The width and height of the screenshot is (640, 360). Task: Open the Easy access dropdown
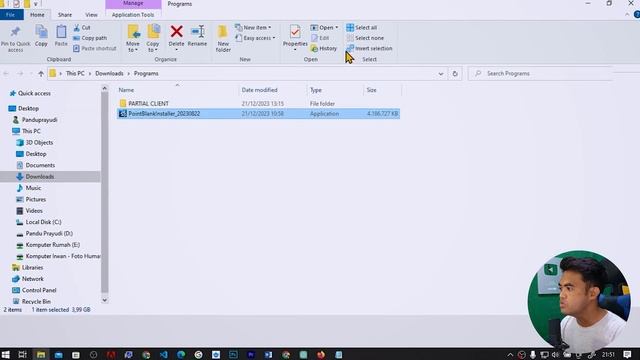(x=255, y=38)
